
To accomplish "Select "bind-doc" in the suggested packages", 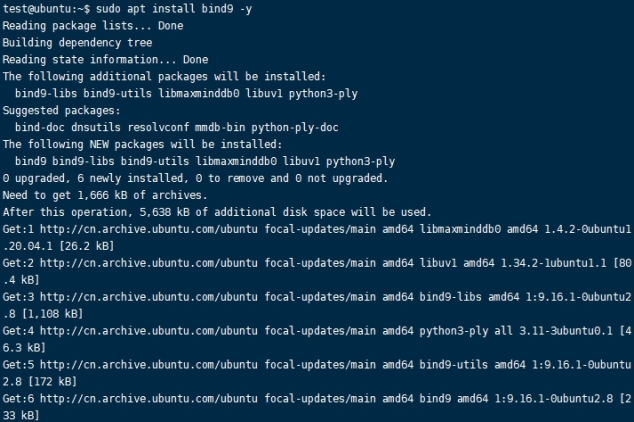I will [x=40, y=127].
